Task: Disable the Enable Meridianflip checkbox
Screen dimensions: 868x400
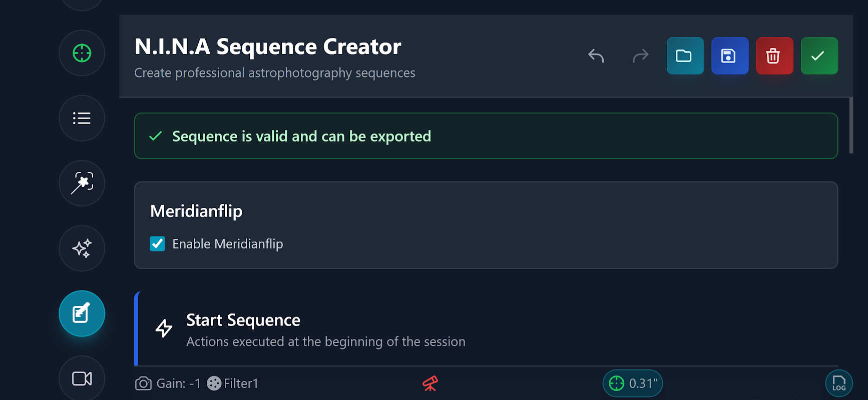Action: (x=158, y=244)
